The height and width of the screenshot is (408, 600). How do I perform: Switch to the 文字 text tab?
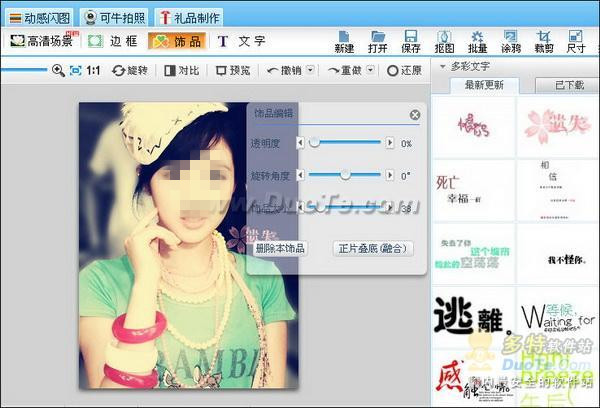(241, 41)
